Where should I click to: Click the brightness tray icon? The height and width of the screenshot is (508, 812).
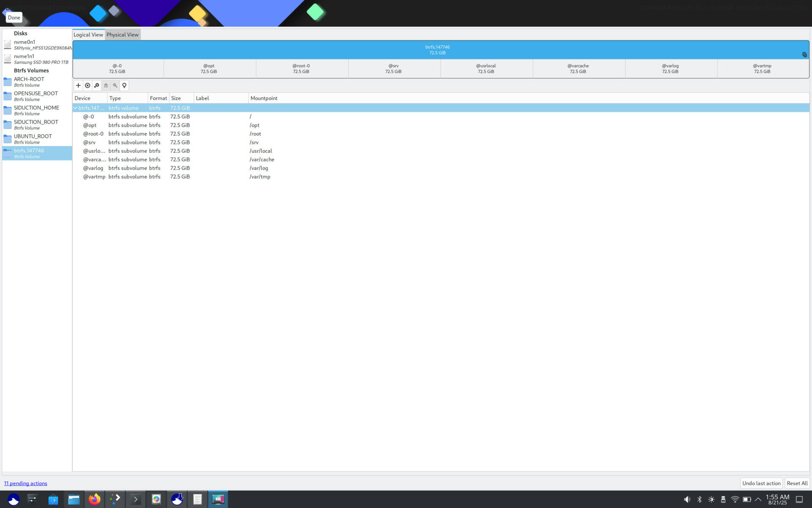click(711, 500)
